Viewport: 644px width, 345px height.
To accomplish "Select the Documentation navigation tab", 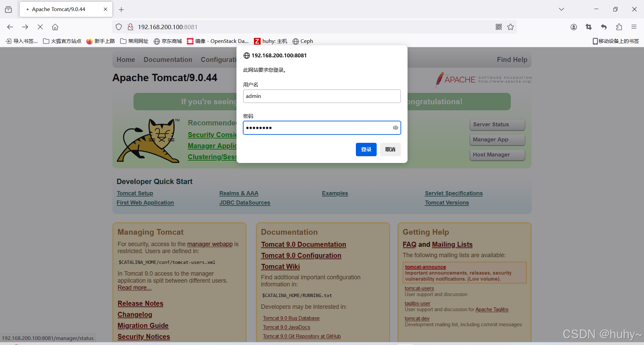I will pos(168,60).
